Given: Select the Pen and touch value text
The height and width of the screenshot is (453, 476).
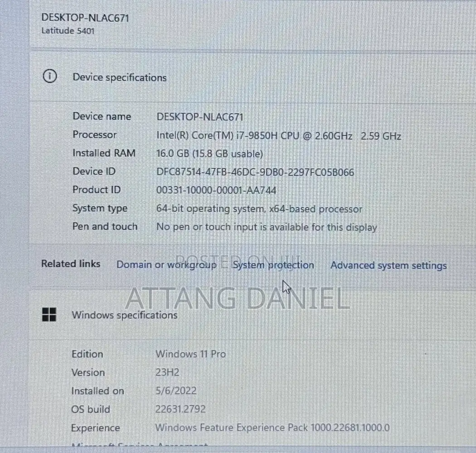Looking at the screenshot, I should click(x=267, y=227).
